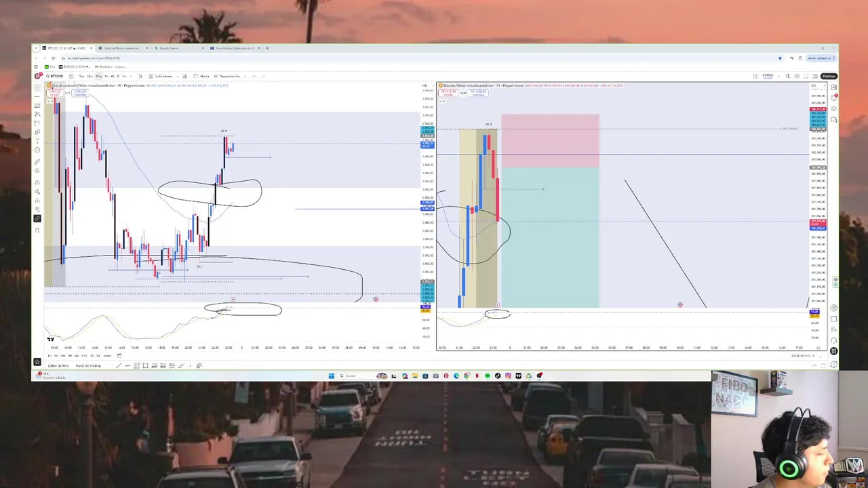Click the Bitcoin chart vender button
868x488 pixels.
[448, 93]
